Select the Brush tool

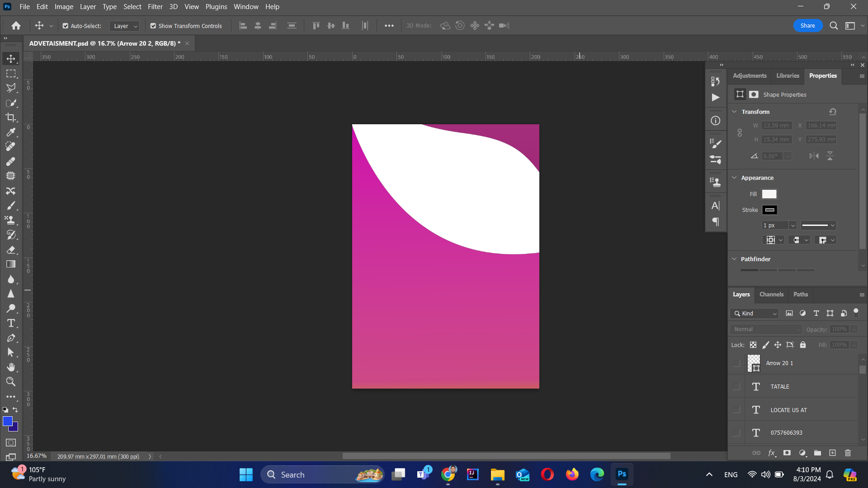pyautogui.click(x=11, y=206)
